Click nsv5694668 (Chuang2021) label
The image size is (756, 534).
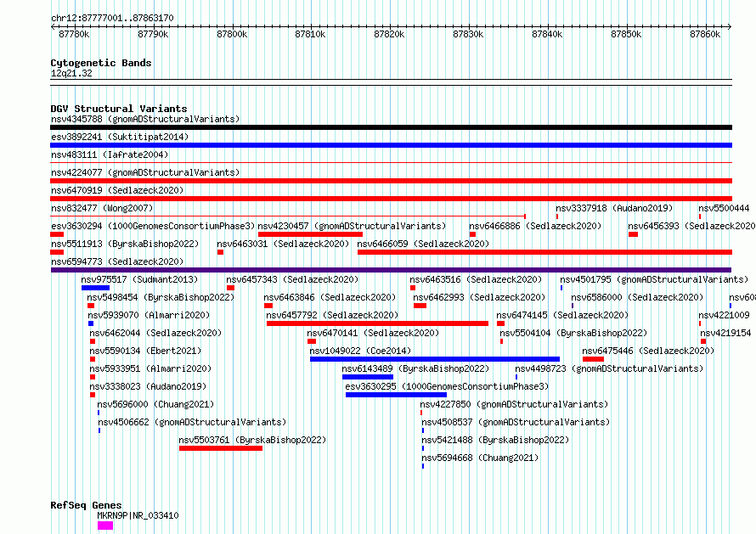click(x=480, y=458)
